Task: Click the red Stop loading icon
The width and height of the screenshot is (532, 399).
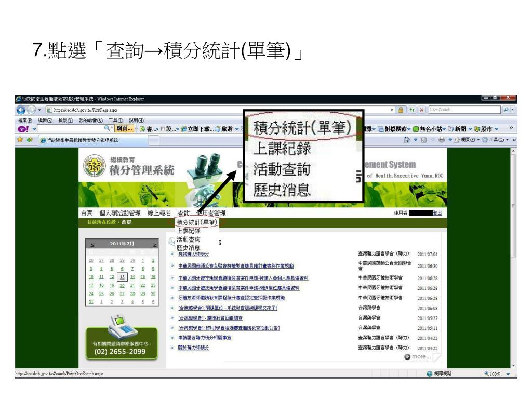Action: [421, 110]
